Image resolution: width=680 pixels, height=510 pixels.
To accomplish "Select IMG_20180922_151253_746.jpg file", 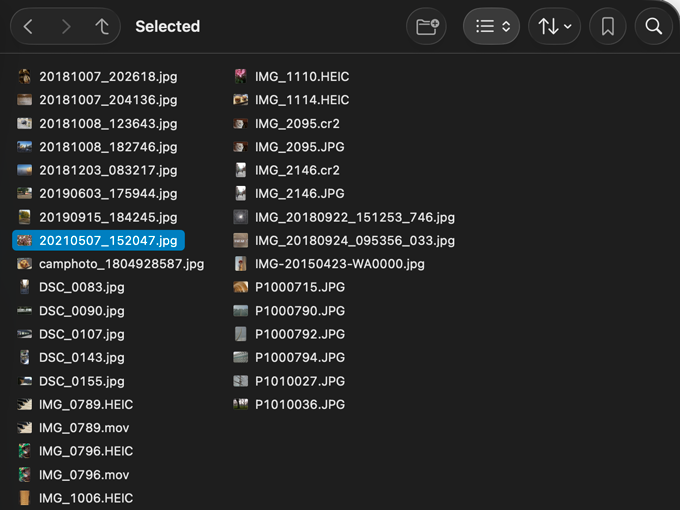I will (354, 217).
